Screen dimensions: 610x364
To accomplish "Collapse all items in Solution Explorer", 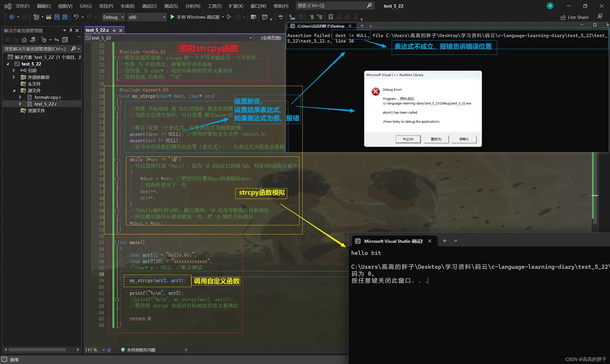I will pos(64,40).
